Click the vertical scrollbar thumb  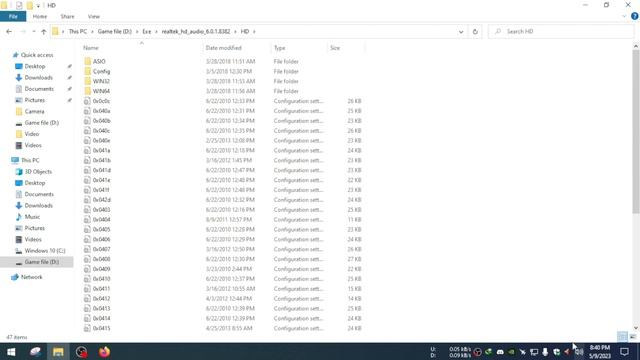(x=636, y=131)
